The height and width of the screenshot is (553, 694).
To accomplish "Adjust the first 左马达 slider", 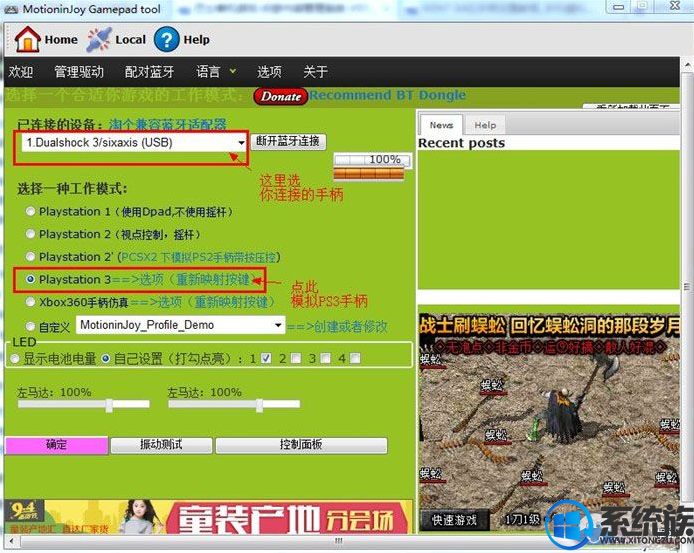I will (84, 404).
